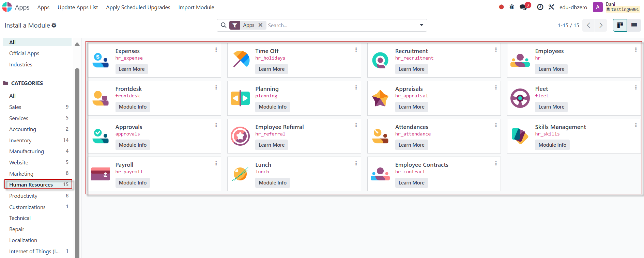This screenshot has width=644, height=258.
Task: Click the Fleet steering wheel icon
Action: tap(520, 98)
